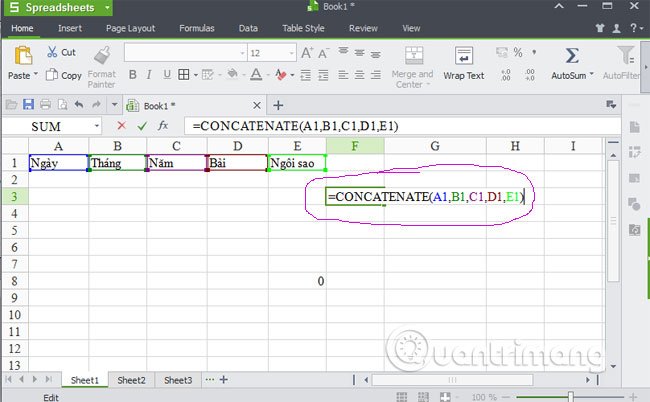The width and height of the screenshot is (650, 402).
Task: Open the Table Style tab
Action: [x=303, y=28]
